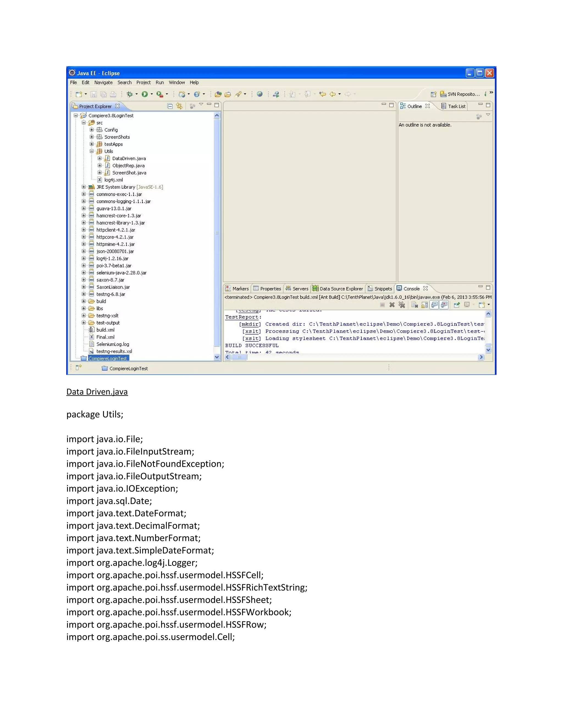Select ObjectRep.java in tree
This screenshot has width=563, height=728.
(x=128, y=166)
